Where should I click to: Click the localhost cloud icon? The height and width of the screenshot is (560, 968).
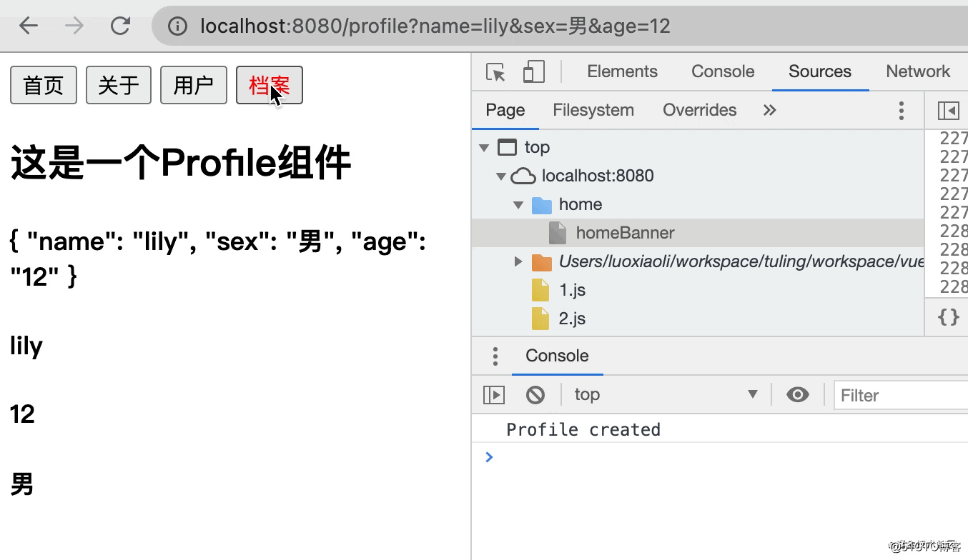[x=524, y=176]
